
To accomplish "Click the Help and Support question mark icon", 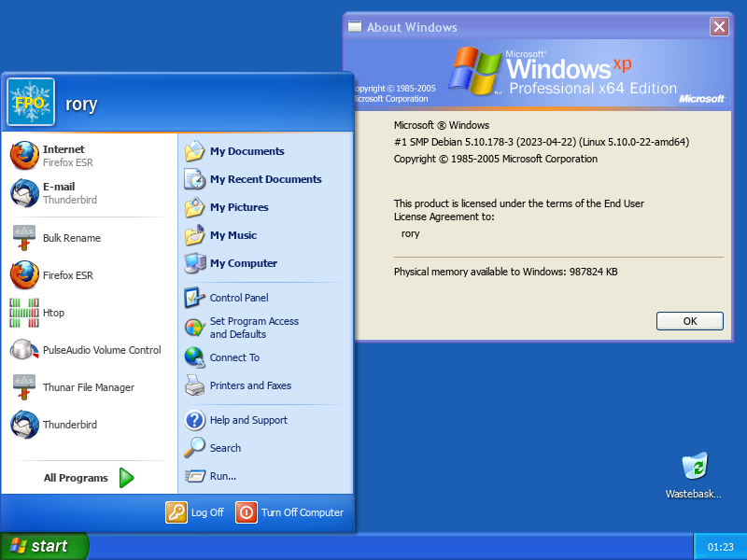I will (x=195, y=420).
